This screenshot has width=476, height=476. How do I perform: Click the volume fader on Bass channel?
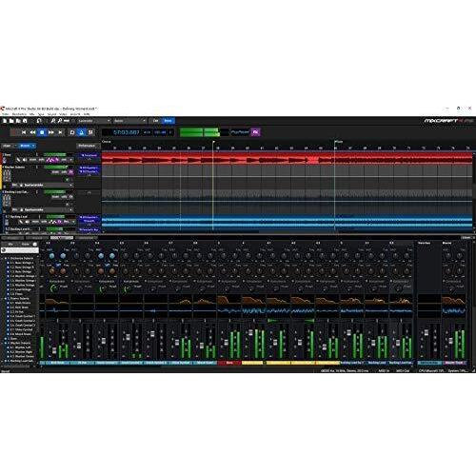pyautogui.click(x=226, y=342)
